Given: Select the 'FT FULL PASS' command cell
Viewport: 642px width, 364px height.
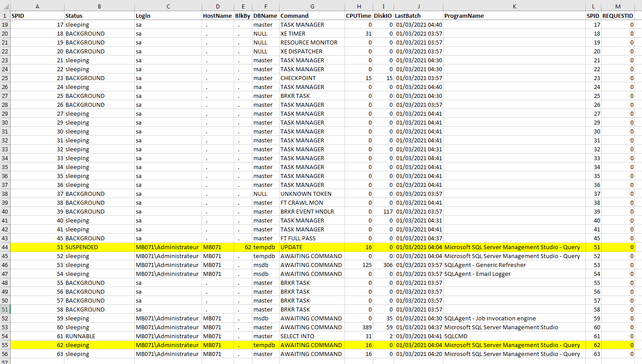Looking at the screenshot, I should [x=312, y=238].
